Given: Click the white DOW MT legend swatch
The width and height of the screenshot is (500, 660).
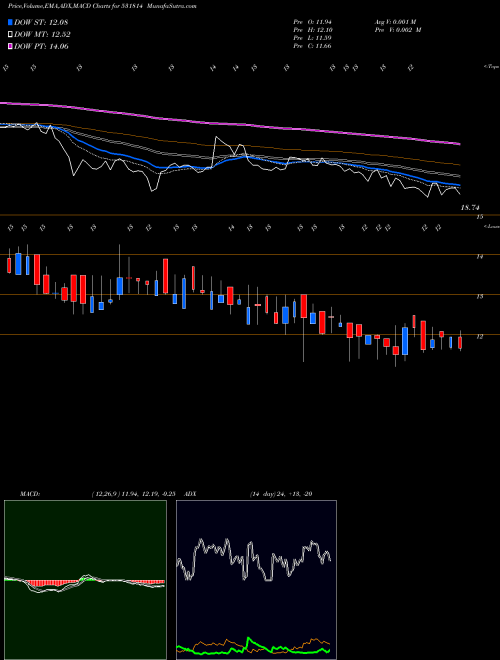Looking at the screenshot, I should click(x=10, y=35).
